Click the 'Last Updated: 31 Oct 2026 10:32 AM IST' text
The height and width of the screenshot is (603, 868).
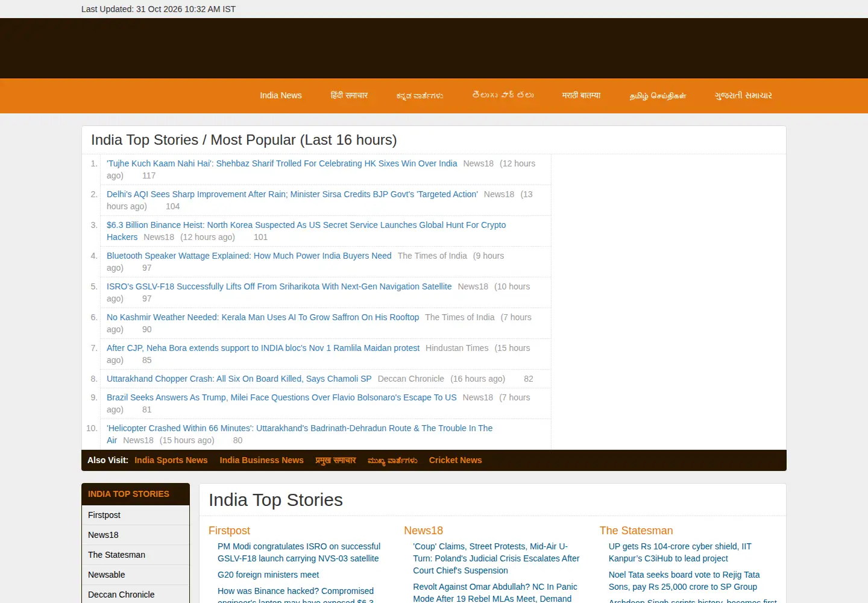click(x=159, y=9)
